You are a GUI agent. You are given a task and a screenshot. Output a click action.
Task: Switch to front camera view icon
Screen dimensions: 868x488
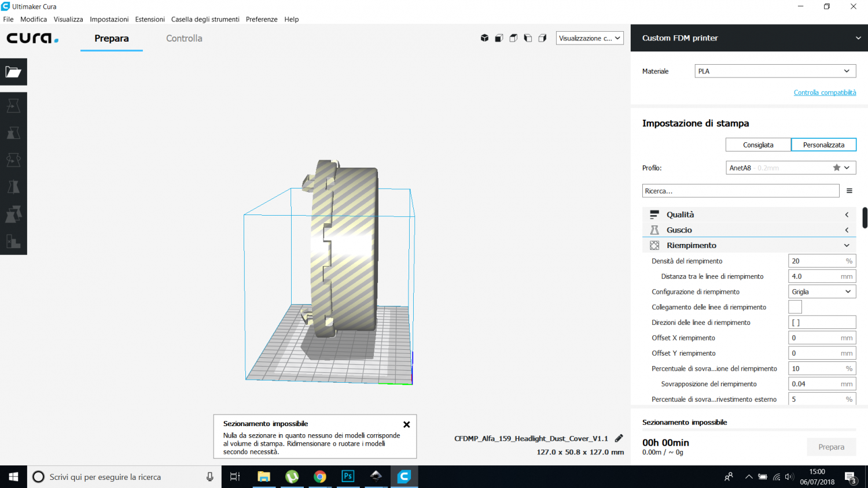point(499,38)
